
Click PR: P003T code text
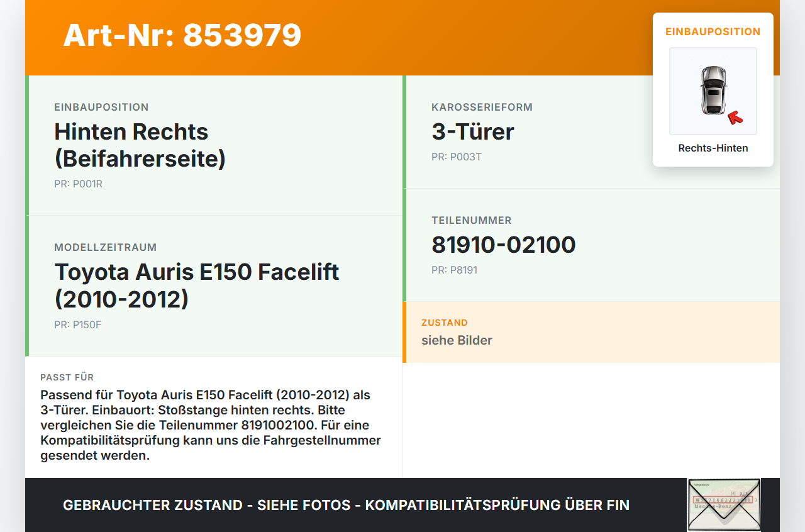click(x=457, y=157)
